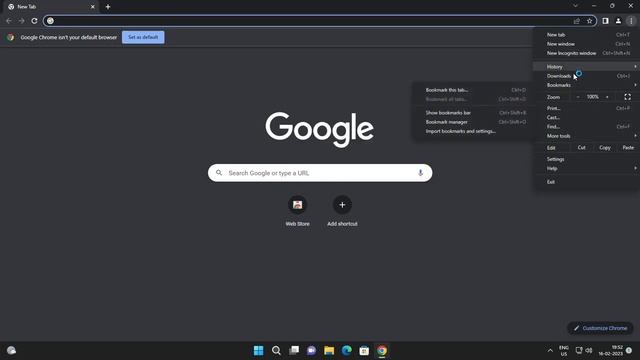
Task: Click Cut in Edit row
Action: click(x=582, y=148)
